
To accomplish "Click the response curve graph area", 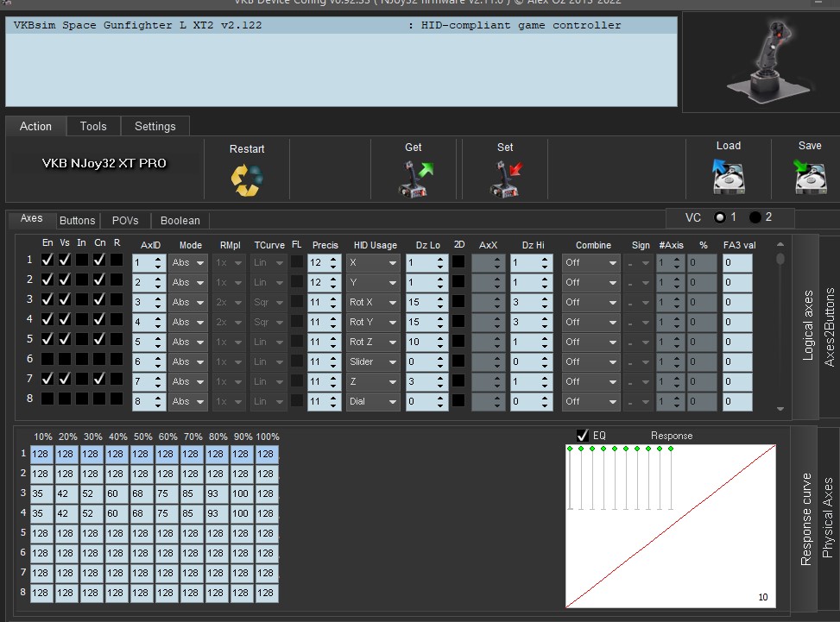I will [671, 525].
